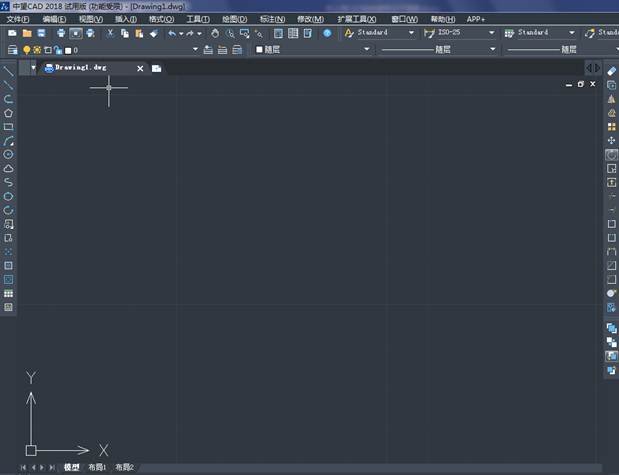This screenshot has height=475, width=619.
Task: Click the Undo arrow icon
Action: (x=172, y=33)
